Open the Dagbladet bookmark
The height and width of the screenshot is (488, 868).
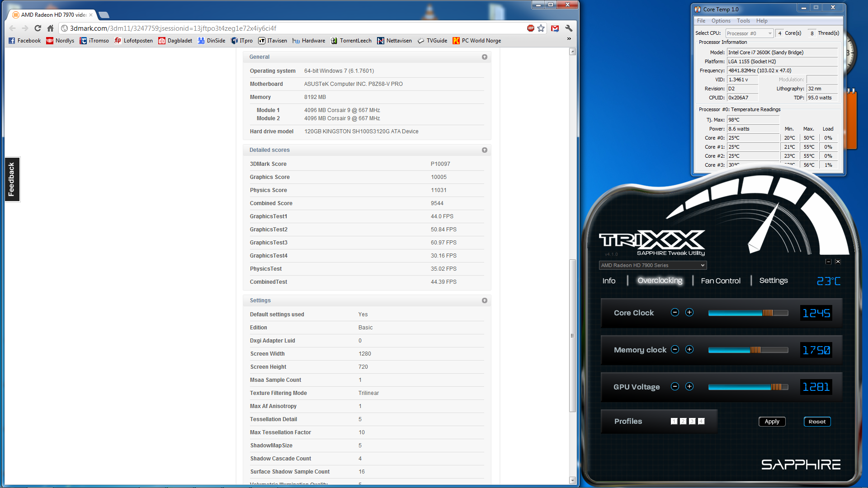(x=175, y=41)
